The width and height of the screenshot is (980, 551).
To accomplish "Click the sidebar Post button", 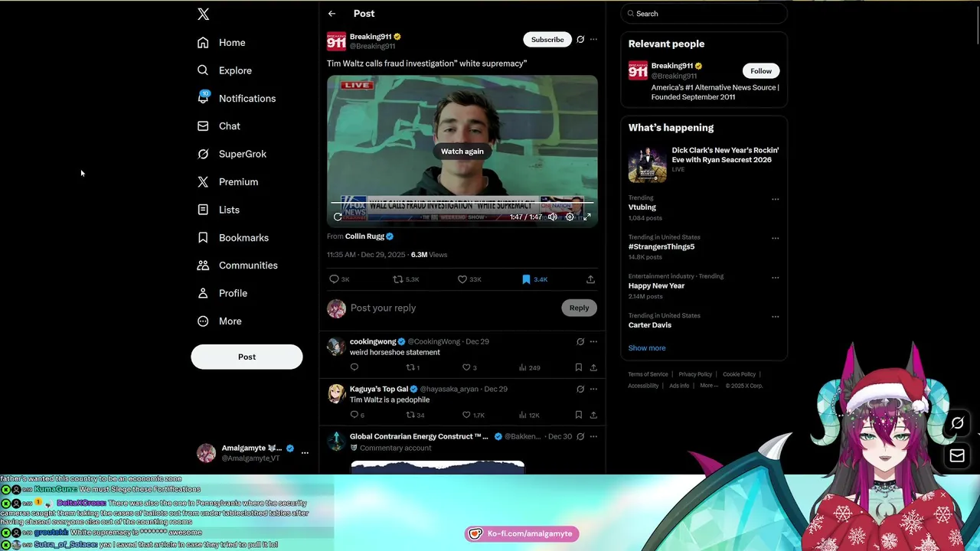I will click(x=247, y=357).
